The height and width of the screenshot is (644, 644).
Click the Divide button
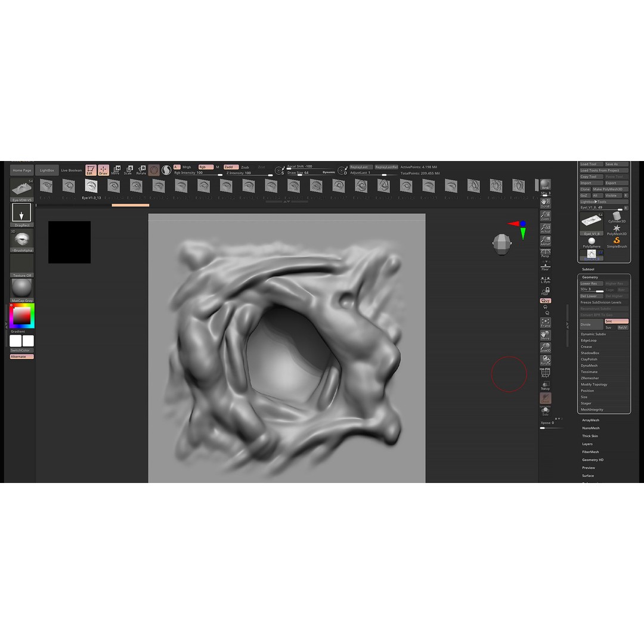(592, 324)
